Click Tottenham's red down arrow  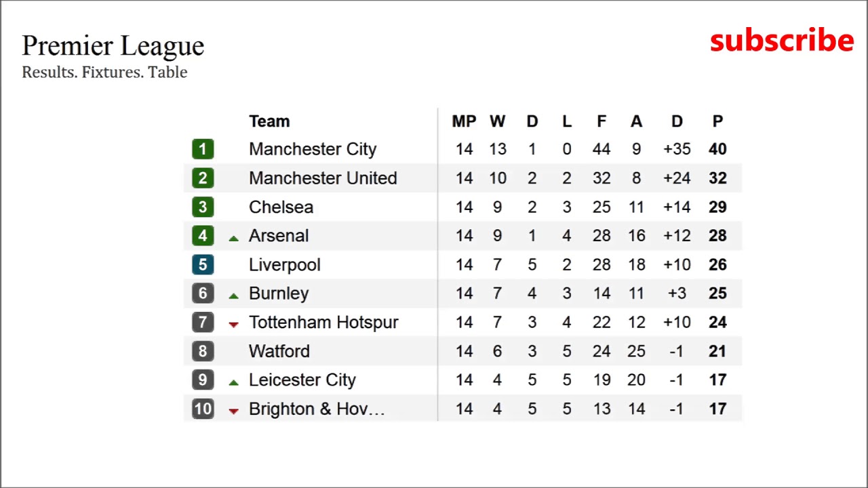tap(234, 325)
